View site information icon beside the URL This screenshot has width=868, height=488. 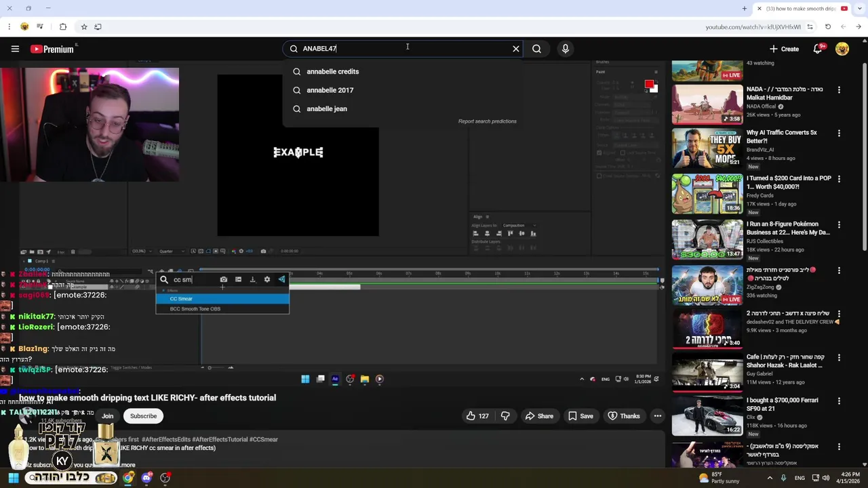coord(808,26)
